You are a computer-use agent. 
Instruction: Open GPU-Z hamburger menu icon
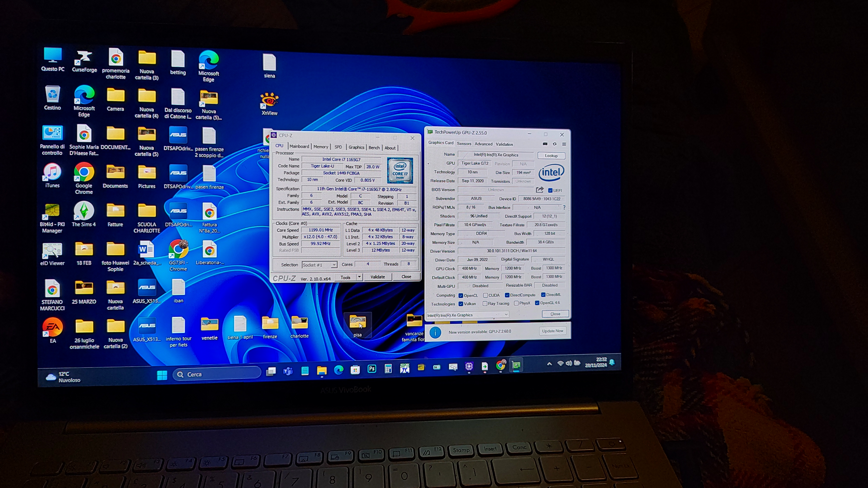[564, 144]
